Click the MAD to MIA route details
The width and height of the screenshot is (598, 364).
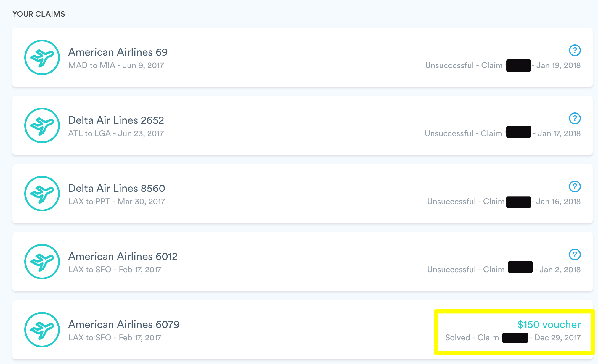[116, 65]
